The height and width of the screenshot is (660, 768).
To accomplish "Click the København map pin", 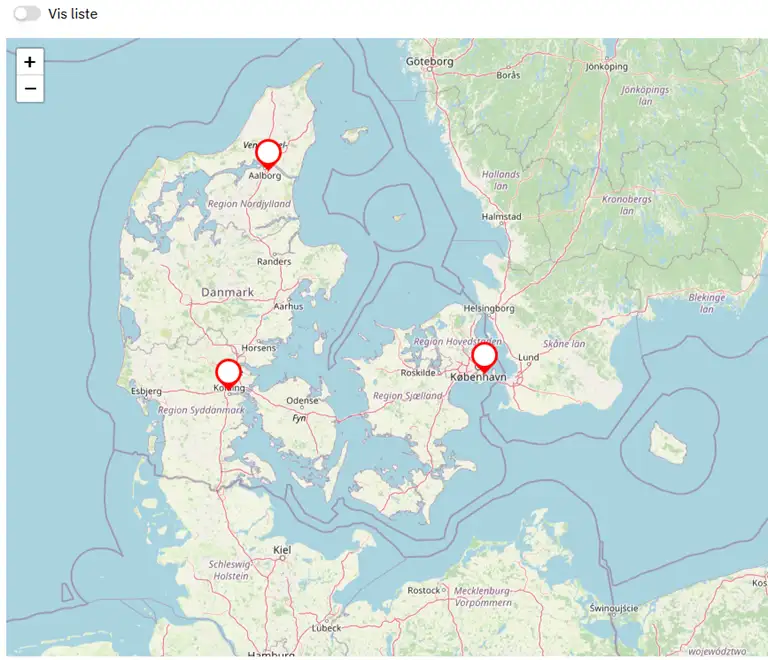I will (484, 356).
